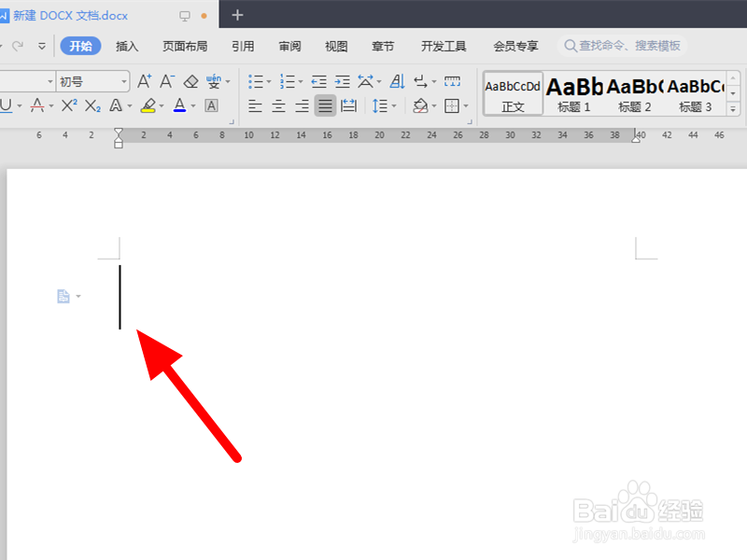
Task: Expand font color options arrow
Action: coord(193,105)
